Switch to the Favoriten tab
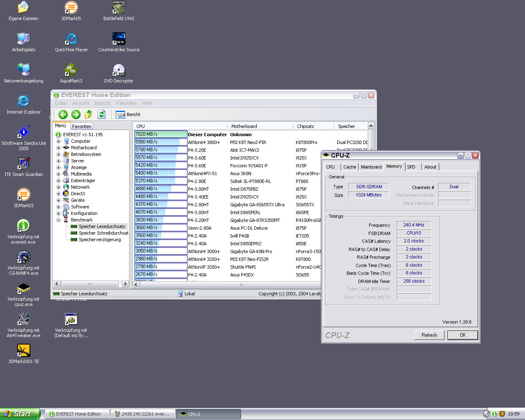Image resolution: width=525 pixels, height=420 pixels. tap(82, 126)
